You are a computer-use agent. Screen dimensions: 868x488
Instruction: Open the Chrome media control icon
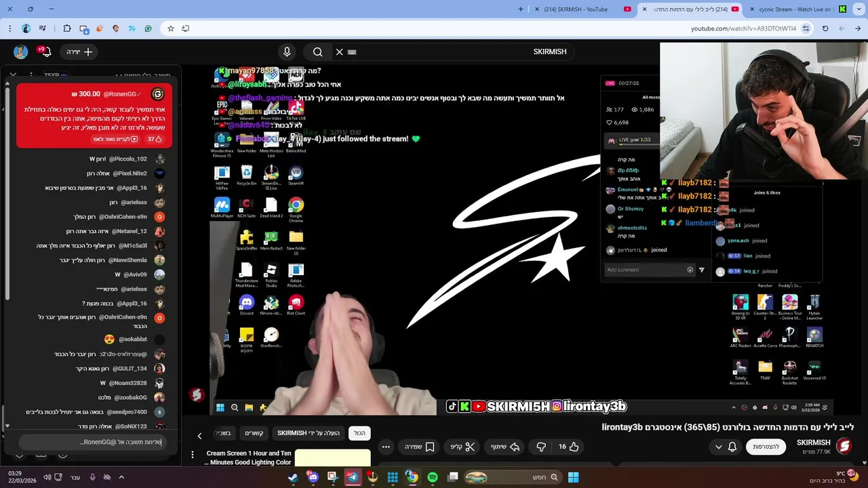point(43,28)
